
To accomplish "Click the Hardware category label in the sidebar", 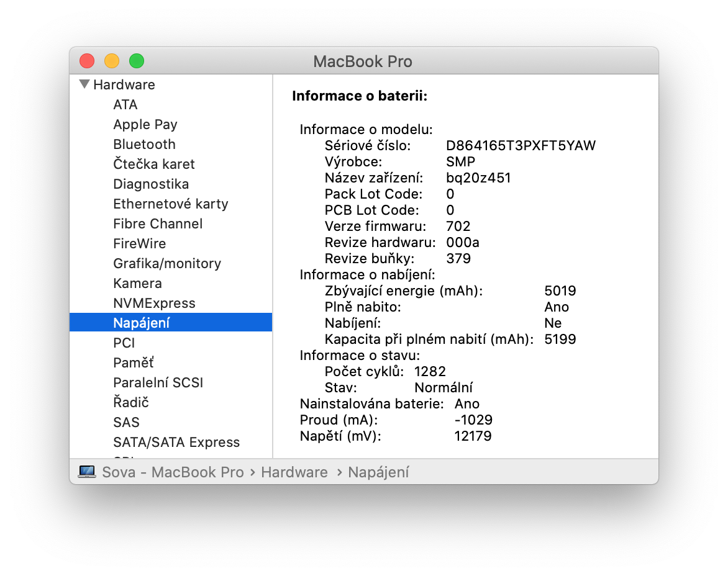I will click(124, 84).
